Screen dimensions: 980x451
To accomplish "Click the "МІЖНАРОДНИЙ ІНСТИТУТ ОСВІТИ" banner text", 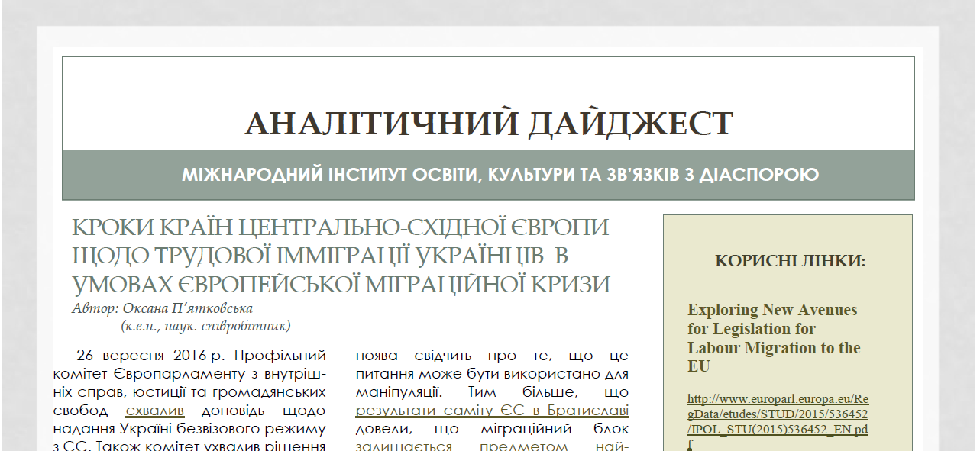I will click(x=500, y=175).
